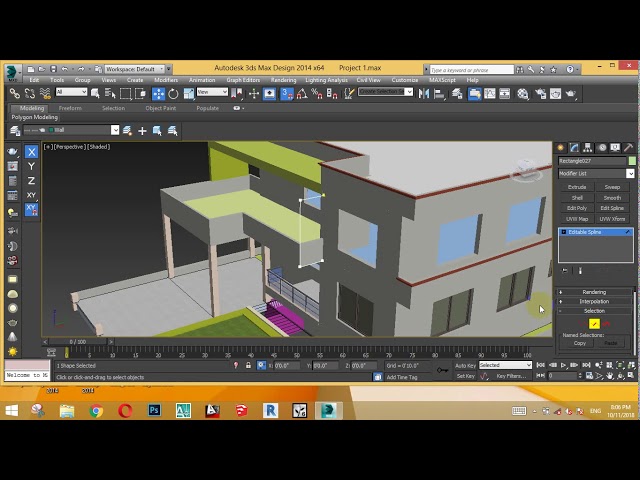640x480 pixels.
Task: Select the Select and Rotate tool
Action: point(173,94)
